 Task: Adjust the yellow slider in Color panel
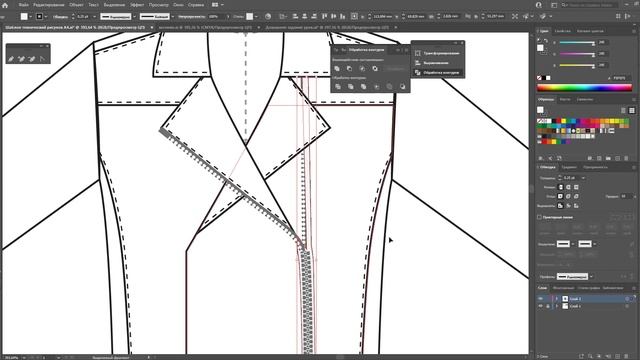click(576, 65)
